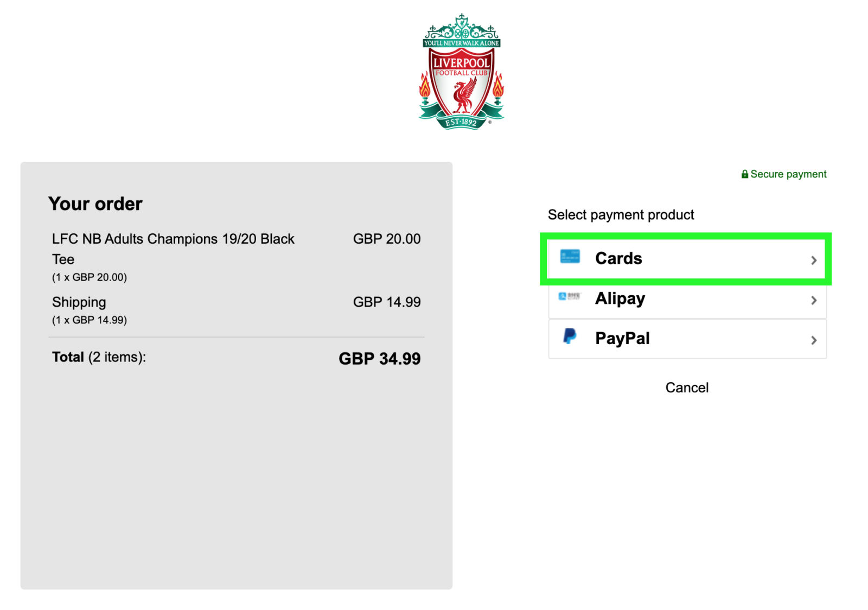Click the GBP 34.99 total amount
This screenshot has width=868, height=610.
380,359
